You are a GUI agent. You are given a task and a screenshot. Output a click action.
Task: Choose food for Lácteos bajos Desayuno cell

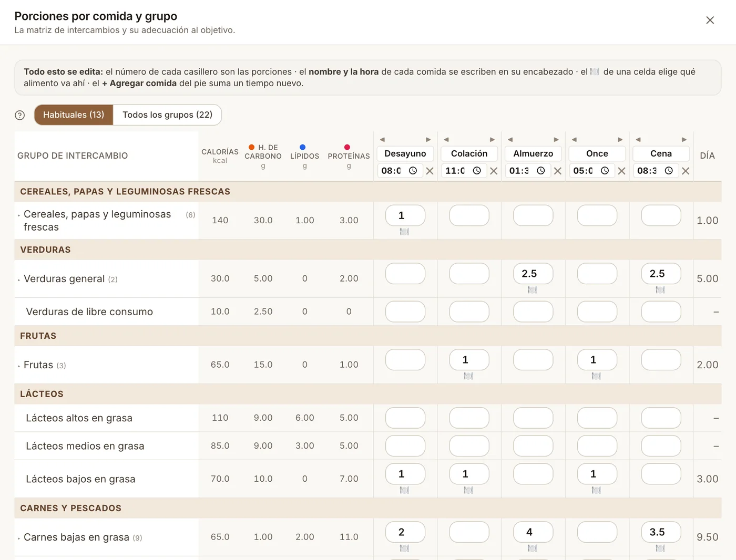point(404,490)
